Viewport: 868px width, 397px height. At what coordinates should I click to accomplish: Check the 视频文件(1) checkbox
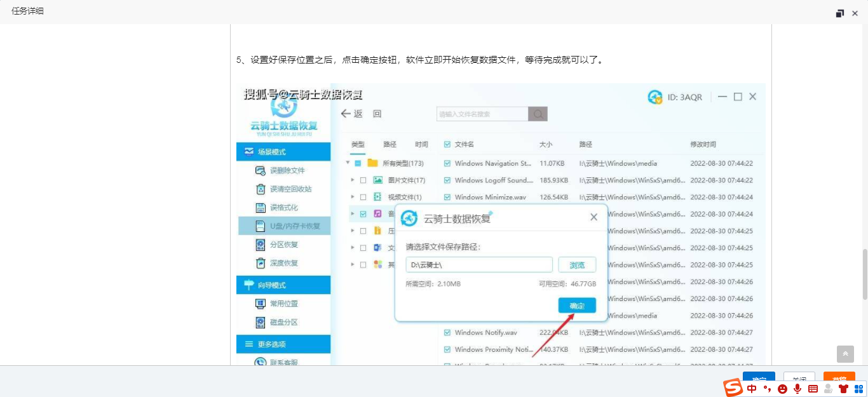[363, 197]
